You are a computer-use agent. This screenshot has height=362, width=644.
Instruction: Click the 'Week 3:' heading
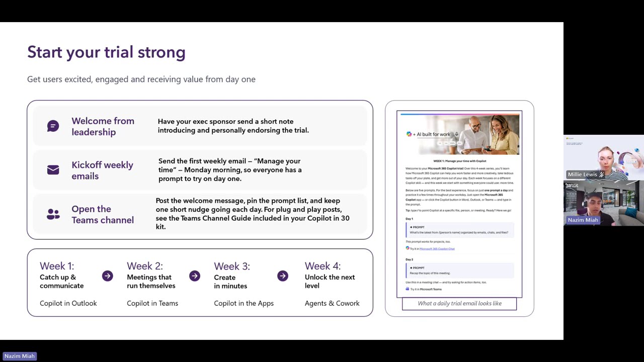(x=232, y=266)
